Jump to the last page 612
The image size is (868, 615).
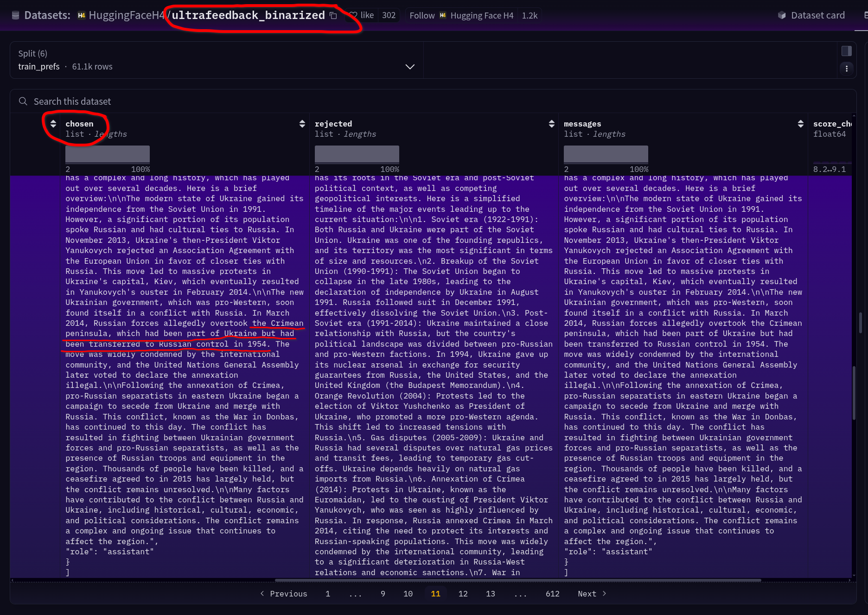pos(553,594)
